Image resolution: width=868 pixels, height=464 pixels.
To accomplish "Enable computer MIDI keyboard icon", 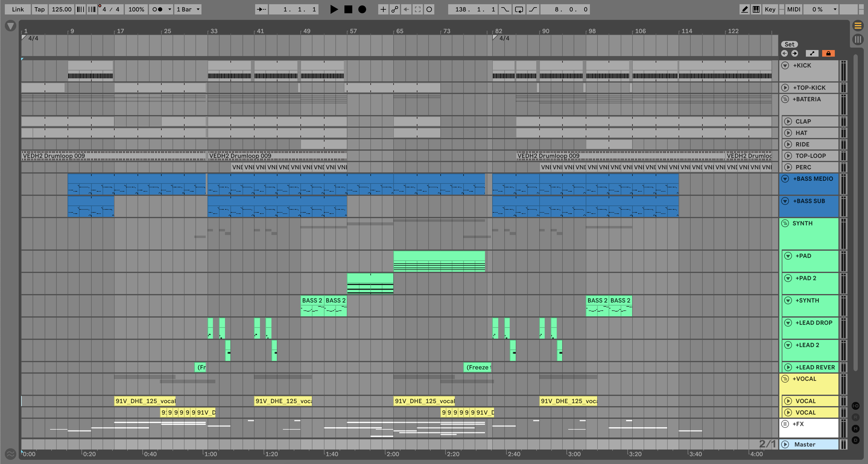I will 756,9.
